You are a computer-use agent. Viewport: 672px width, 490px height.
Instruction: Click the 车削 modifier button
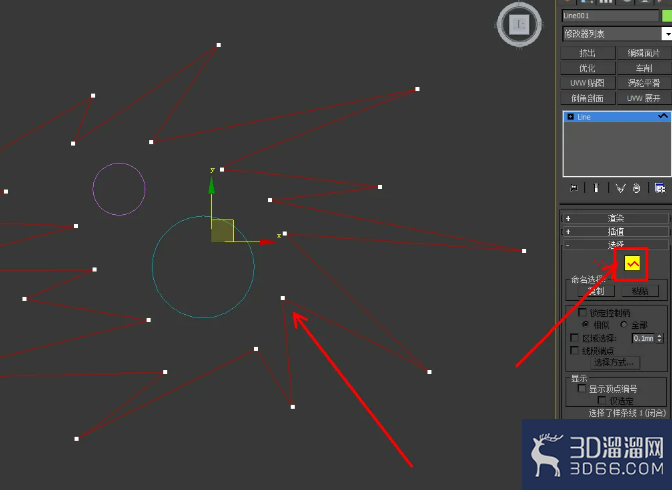click(644, 68)
